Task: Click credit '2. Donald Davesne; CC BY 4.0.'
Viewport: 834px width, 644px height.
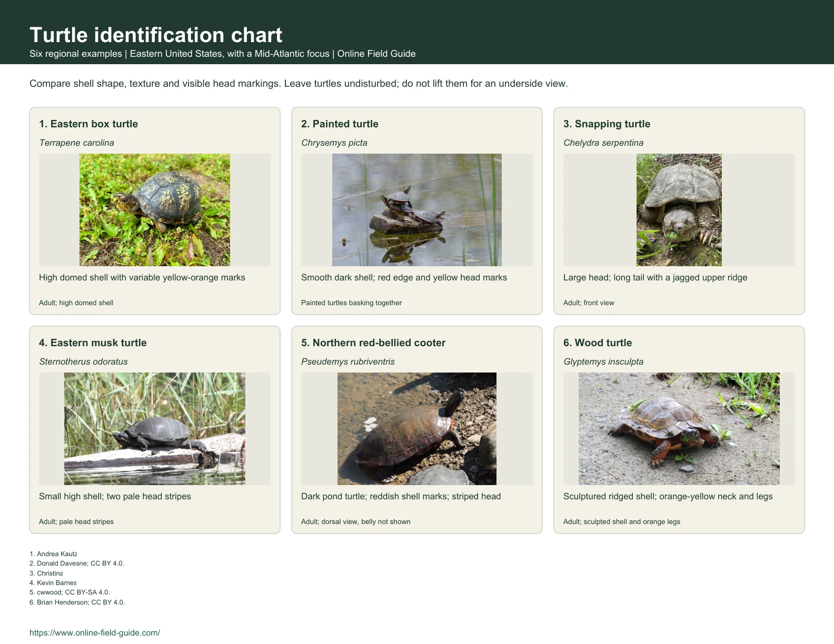Action: (x=77, y=563)
